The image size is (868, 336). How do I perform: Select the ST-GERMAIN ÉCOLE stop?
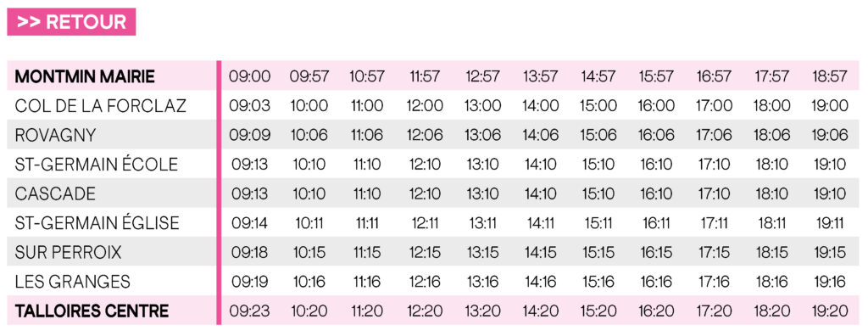click(x=97, y=164)
